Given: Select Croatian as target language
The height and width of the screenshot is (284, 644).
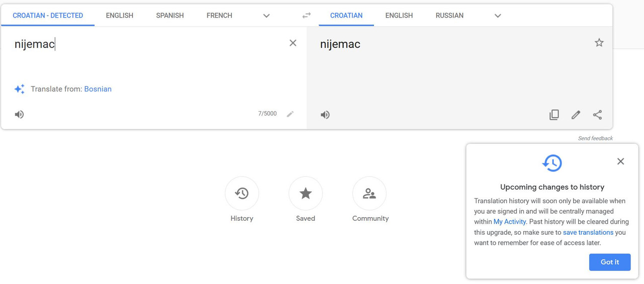Looking at the screenshot, I should pyautogui.click(x=346, y=16).
